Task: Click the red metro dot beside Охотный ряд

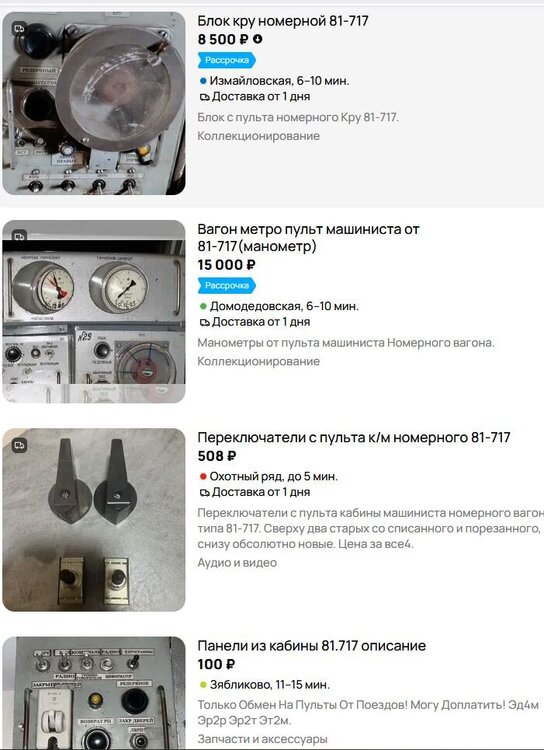Action: 203,476
